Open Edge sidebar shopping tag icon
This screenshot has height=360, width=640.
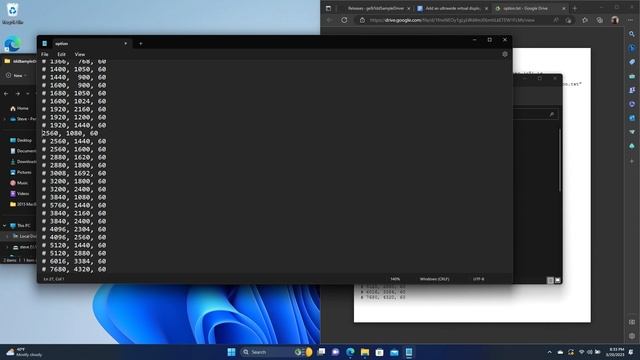point(632,62)
